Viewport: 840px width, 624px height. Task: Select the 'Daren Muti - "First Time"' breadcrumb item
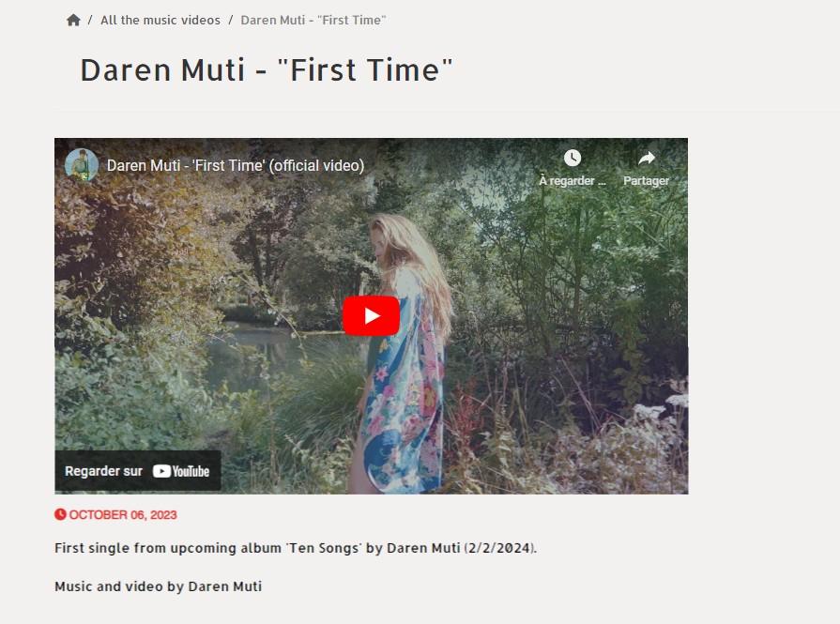313,21
